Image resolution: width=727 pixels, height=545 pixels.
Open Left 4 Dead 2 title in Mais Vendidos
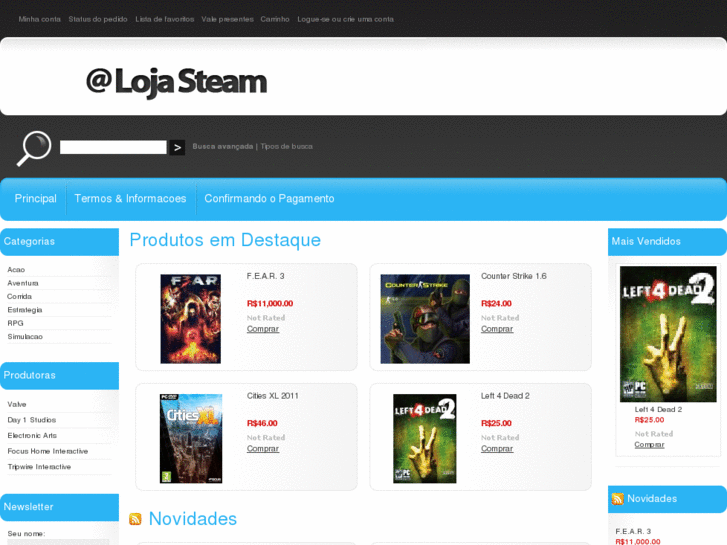[658, 410]
